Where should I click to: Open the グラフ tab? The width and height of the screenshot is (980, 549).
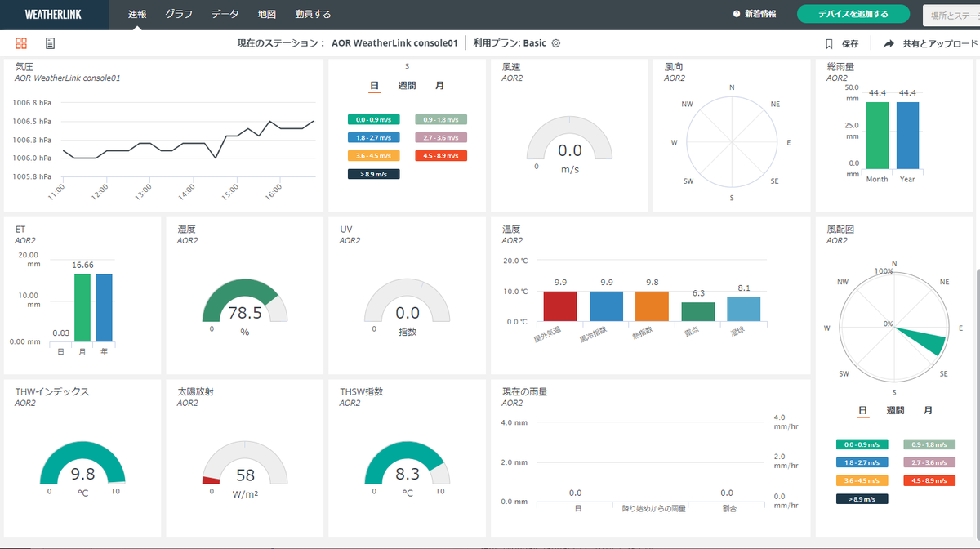179,14
